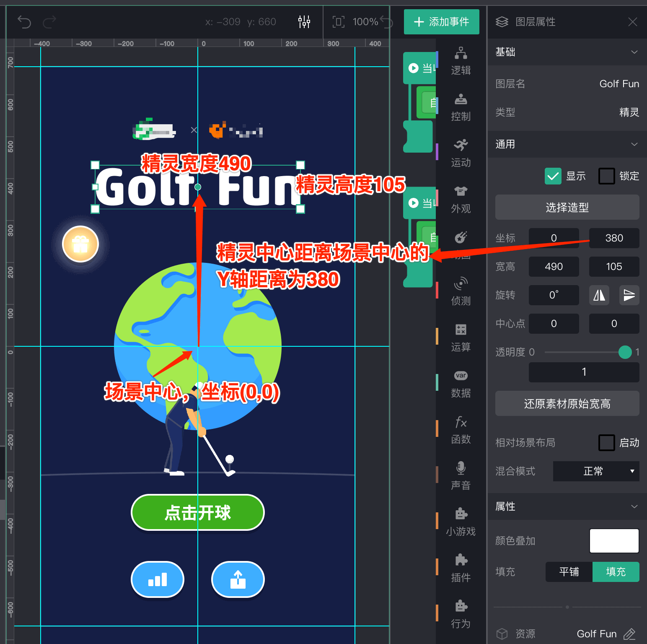This screenshot has height=644, width=647.
Task: Enable the 锁定 checkbox
Action: (x=606, y=176)
